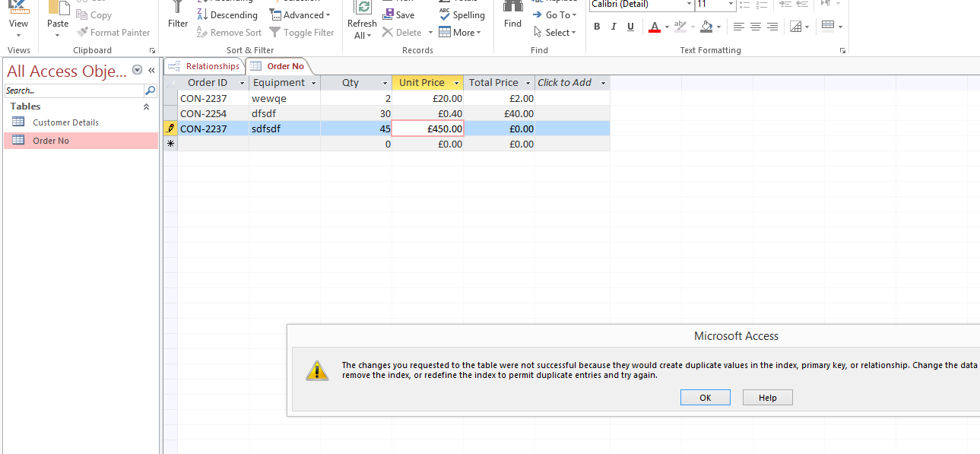
Task: Click the Delete record command
Action: point(402,33)
